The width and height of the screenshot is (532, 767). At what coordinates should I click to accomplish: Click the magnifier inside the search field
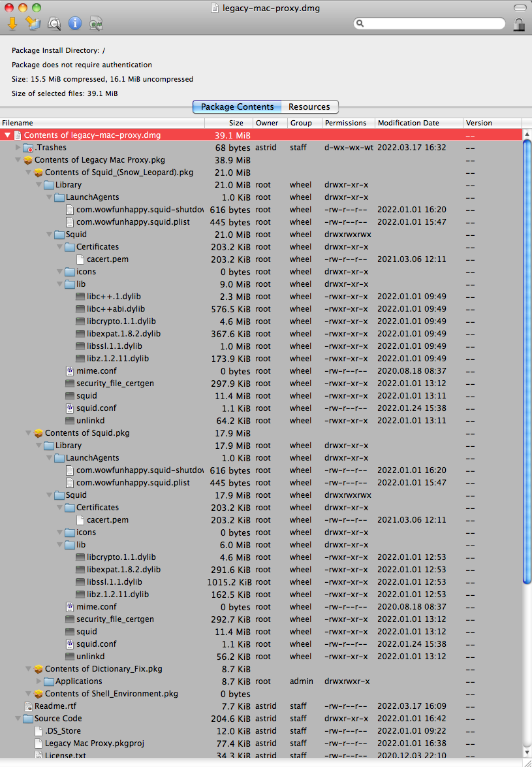click(x=360, y=23)
